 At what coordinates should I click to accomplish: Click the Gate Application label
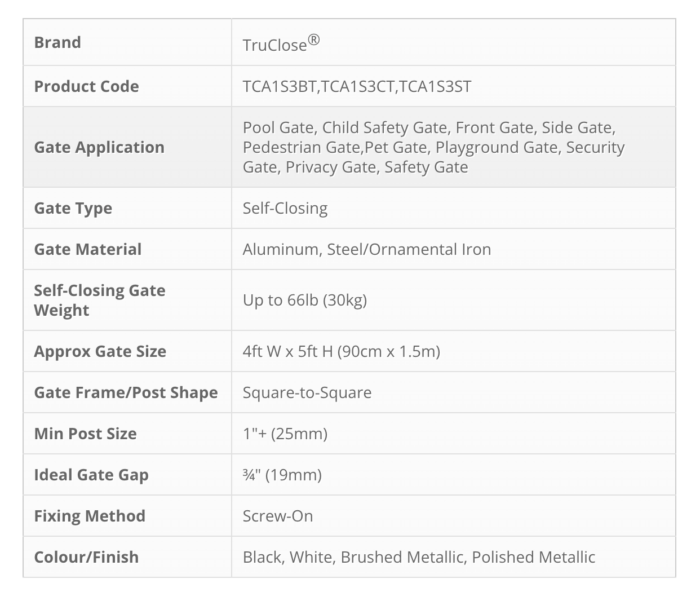click(99, 147)
